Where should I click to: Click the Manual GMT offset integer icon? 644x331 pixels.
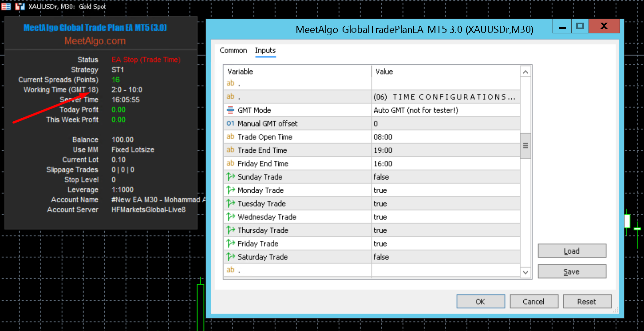coord(230,124)
